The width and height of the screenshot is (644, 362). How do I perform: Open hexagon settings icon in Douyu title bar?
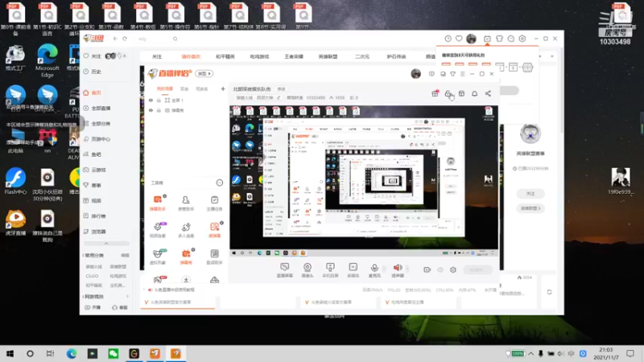pos(522,39)
